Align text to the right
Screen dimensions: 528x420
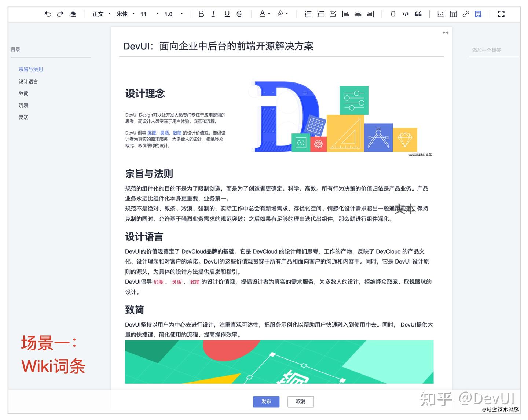(x=370, y=14)
